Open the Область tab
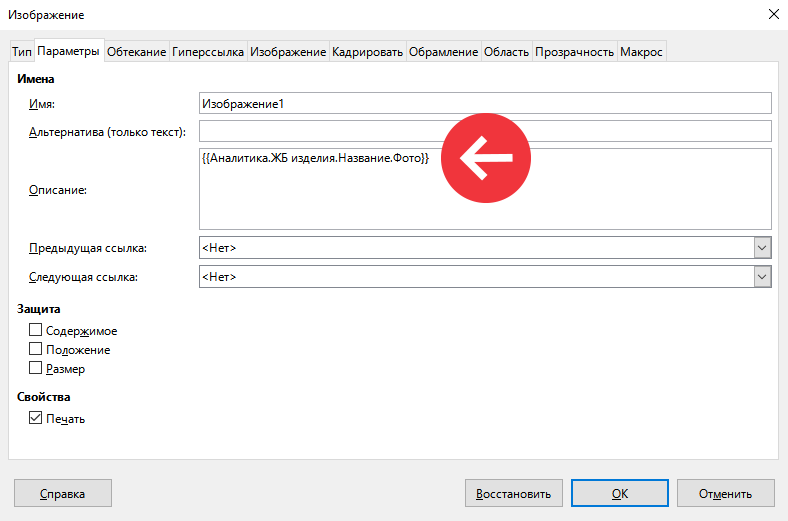Image resolution: width=788 pixels, height=521 pixels. click(x=506, y=52)
